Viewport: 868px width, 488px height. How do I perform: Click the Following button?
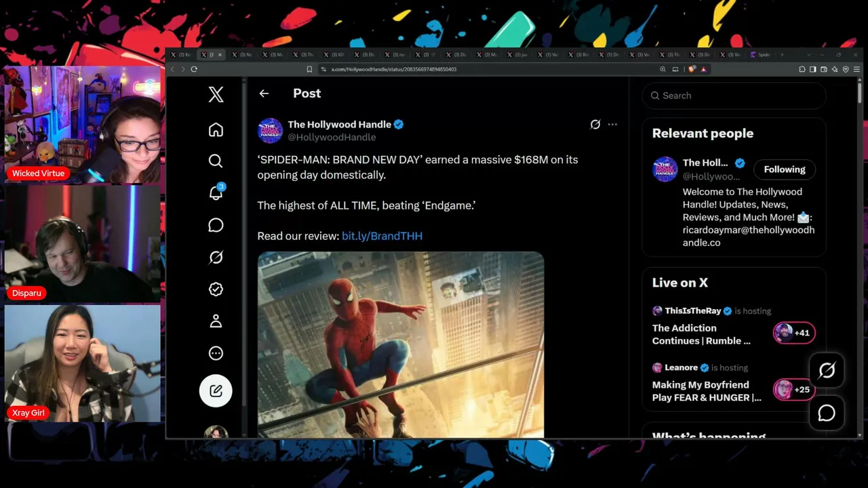click(x=785, y=169)
